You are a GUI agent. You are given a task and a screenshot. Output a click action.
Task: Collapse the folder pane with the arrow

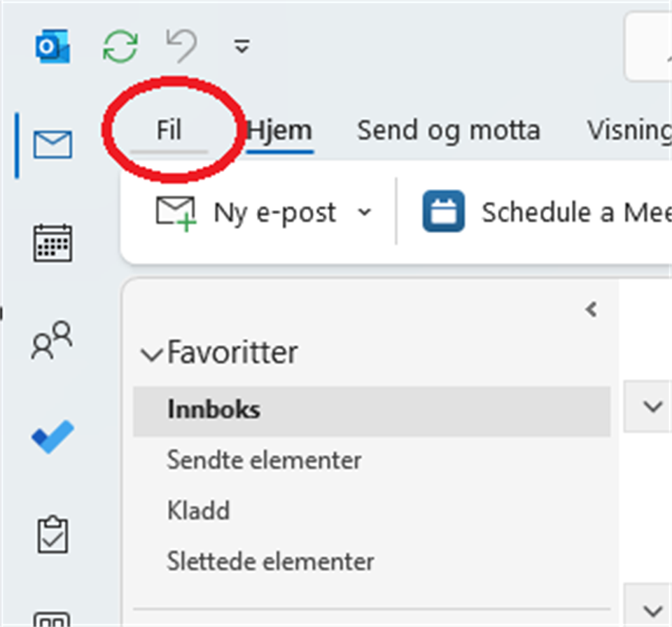(x=591, y=309)
